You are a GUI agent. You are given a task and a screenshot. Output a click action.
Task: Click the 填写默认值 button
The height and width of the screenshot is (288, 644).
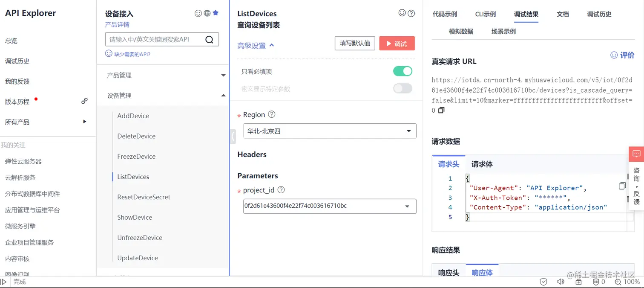[x=355, y=44]
